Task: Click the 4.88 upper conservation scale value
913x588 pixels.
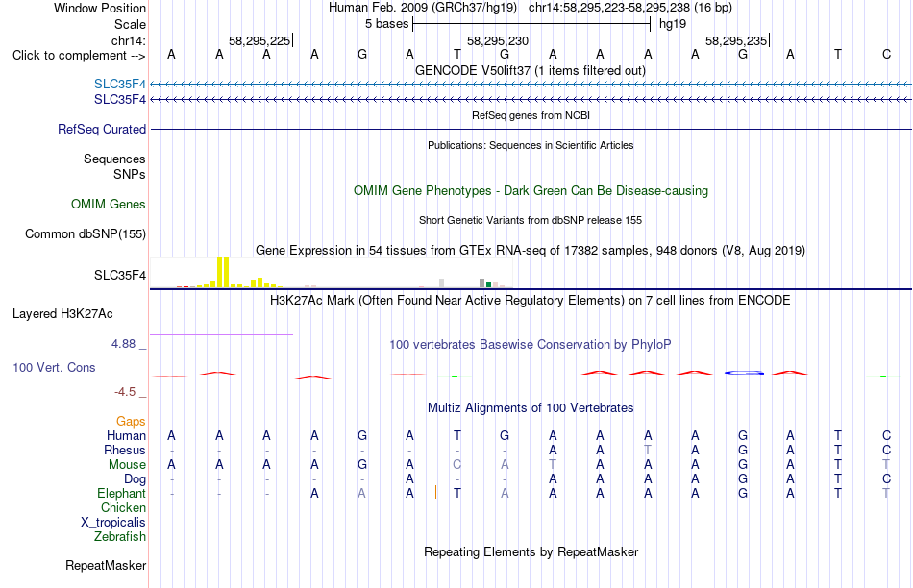Action: pyautogui.click(x=123, y=344)
